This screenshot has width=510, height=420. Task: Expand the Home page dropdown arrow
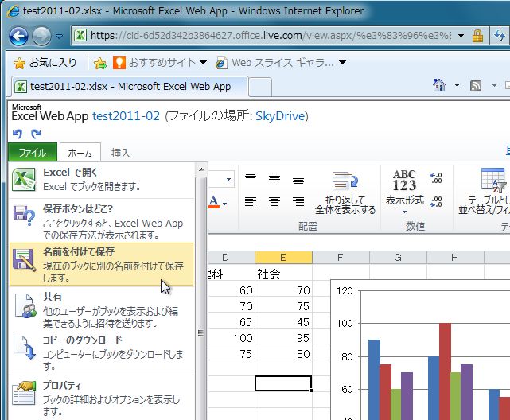457,85
